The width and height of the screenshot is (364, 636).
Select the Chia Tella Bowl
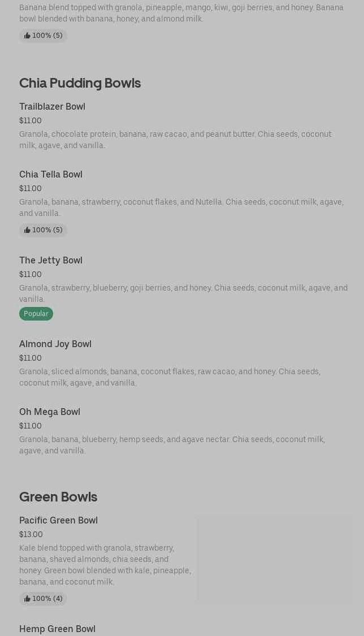51,174
